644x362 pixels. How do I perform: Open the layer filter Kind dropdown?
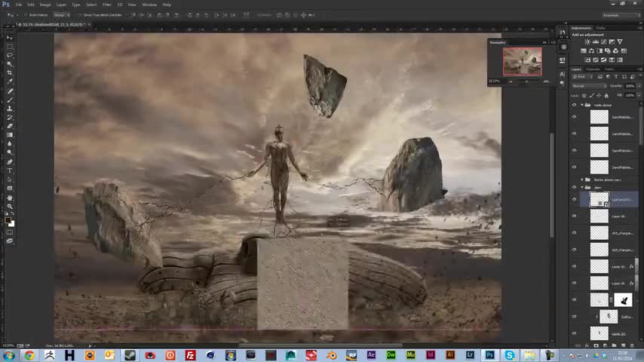point(582,77)
